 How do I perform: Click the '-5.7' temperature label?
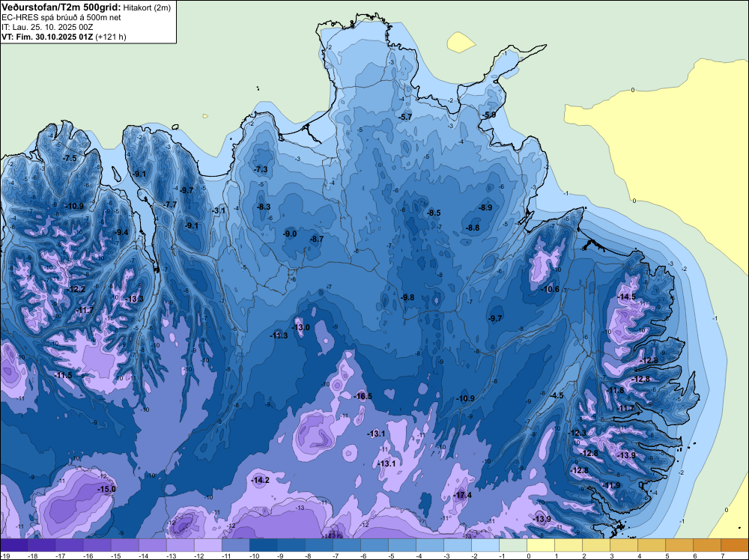click(405, 117)
